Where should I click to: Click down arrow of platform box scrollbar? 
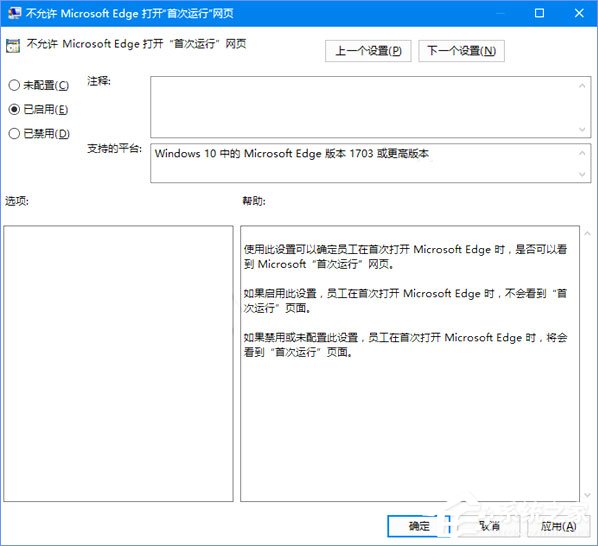click(x=582, y=174)
